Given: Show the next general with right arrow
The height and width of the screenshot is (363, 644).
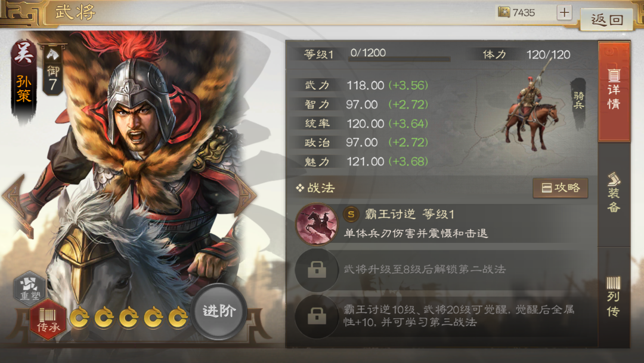Looking at the screenshot, I should [246, 196].
